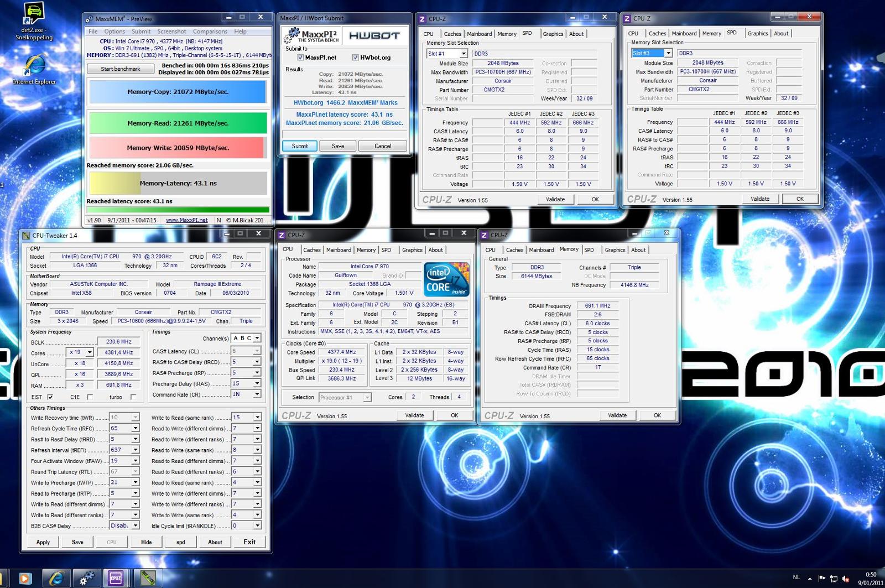Open the volume speaker tray icon

846,579
